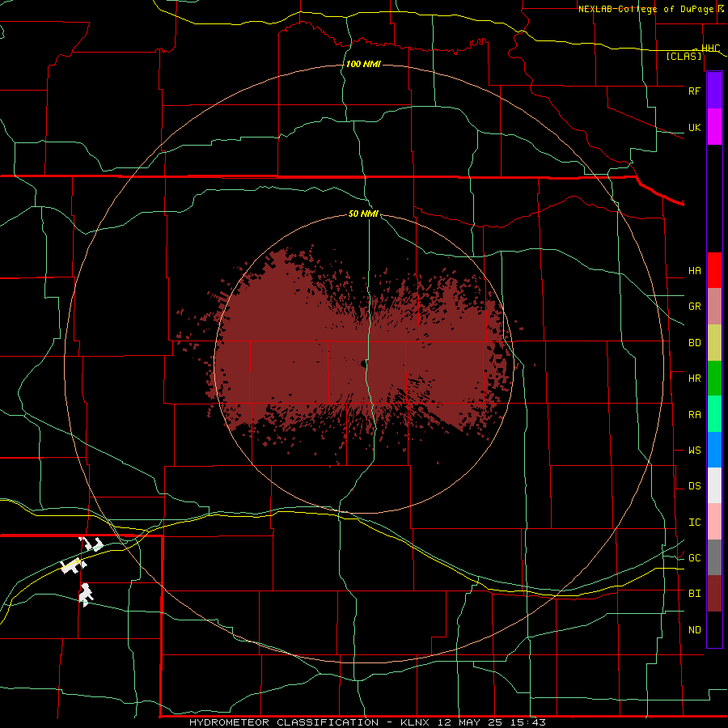Click the radar site center dot
Image resolution: width=728 pixels, height=728 pixels.
coord(363,364)
